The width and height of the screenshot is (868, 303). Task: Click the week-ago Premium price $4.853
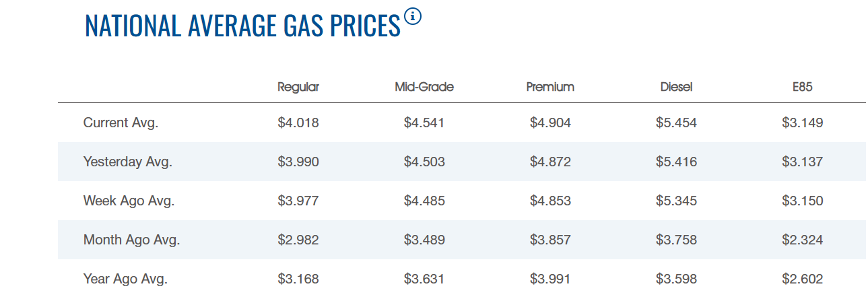point(550,201)
